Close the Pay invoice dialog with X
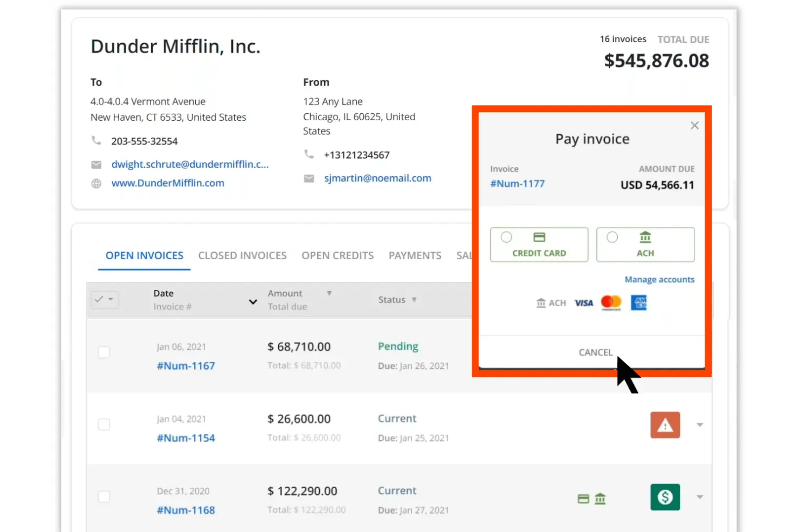 coord(694,126)
